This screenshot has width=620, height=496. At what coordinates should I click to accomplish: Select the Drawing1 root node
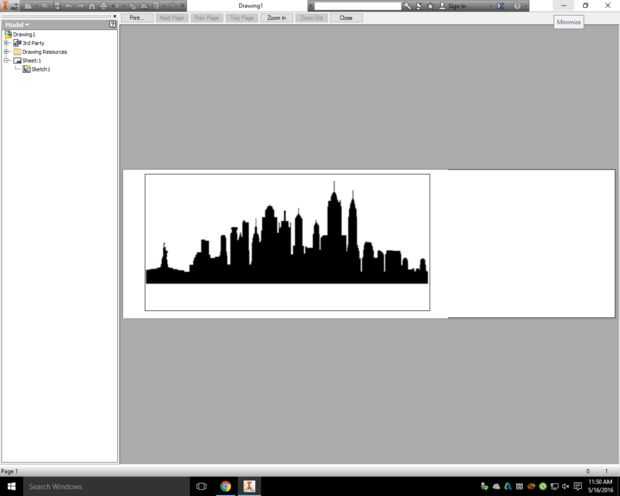24,34
